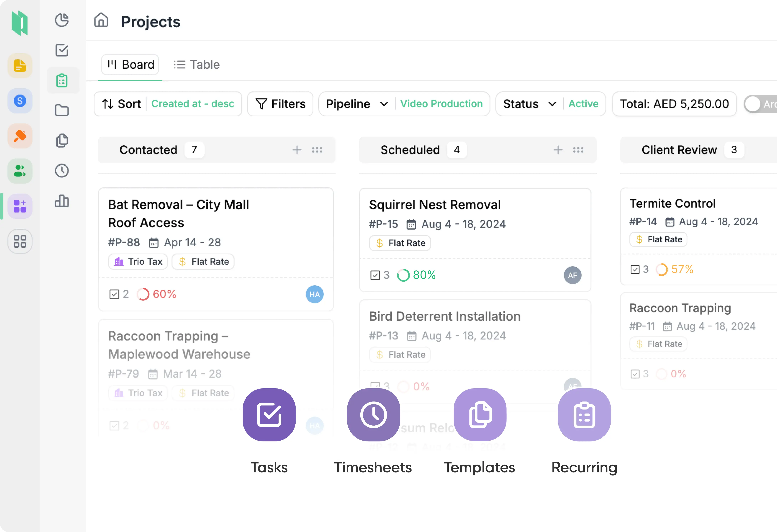Open the tasks checkmark sidebar icon
Image resolution: width=777 pixels, height=532 pixels.
coord(62,50)
